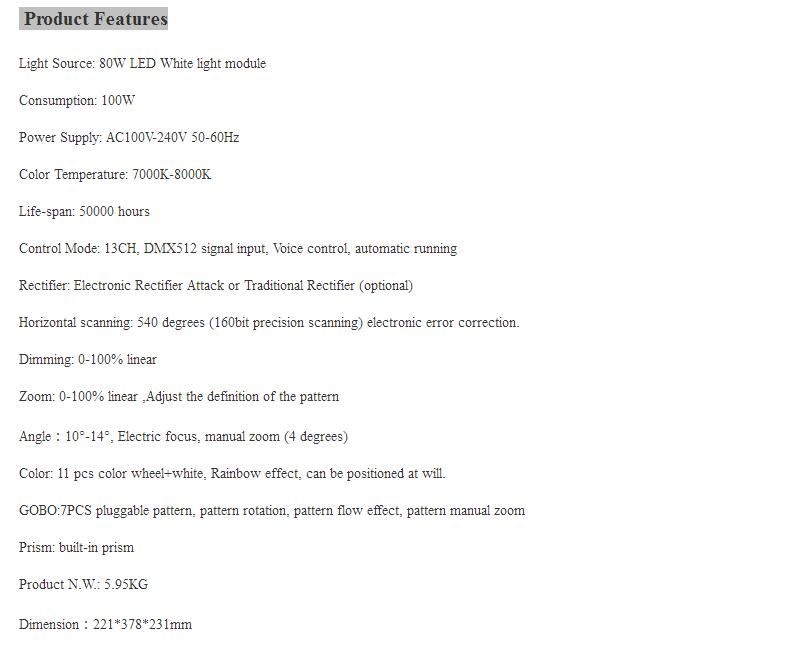Click the Angle 10°-14° Electric focus line
Screen dimensions: 797x650
[183, 437]
